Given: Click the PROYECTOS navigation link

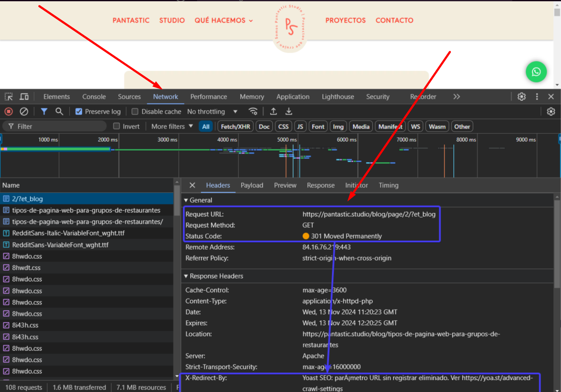Looking at the screenshot, I should [x=345, y=20].
